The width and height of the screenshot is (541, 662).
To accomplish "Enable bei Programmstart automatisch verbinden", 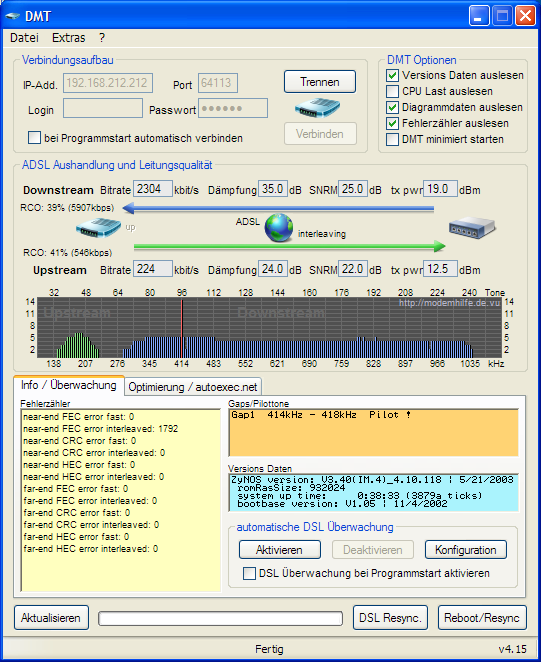I will [x=34, y=138].
